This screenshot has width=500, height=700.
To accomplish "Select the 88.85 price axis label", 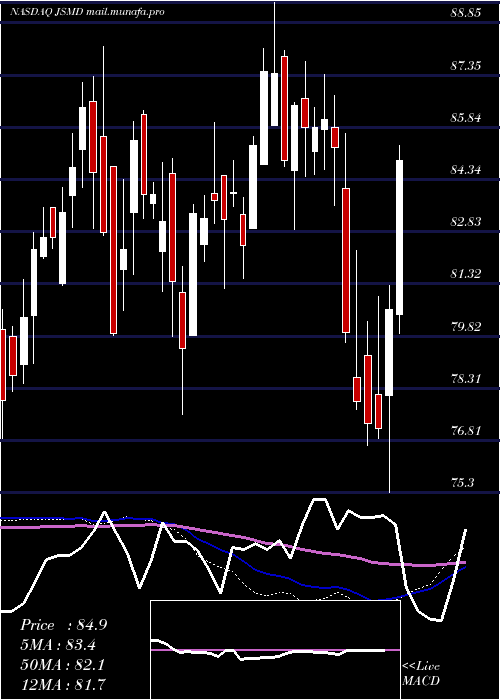I will coord(466,13).
